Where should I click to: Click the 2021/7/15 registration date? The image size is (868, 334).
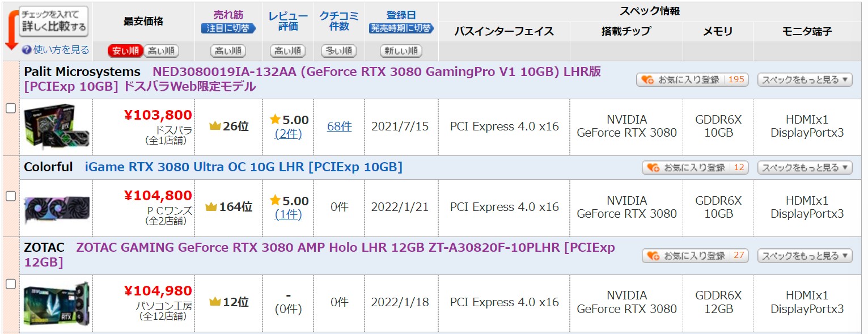pyautogui.click(x=400, y=126)
